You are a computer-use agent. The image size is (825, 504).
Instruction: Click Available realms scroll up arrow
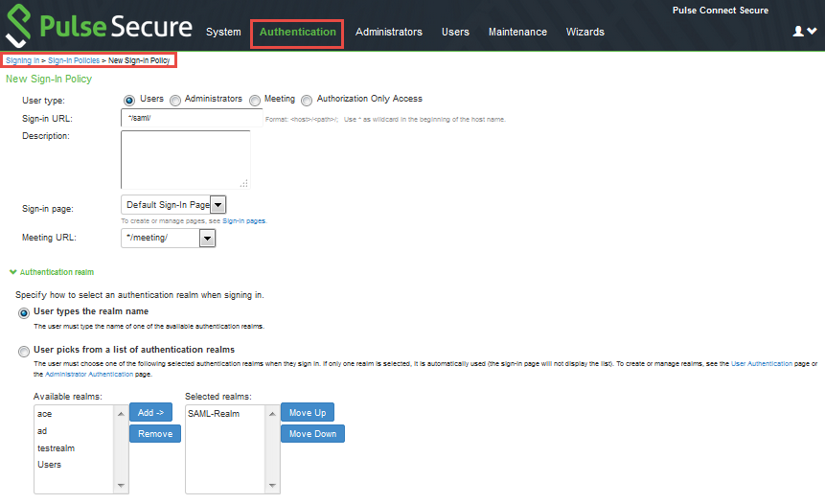pyautogui.click(x=121, y=414)
